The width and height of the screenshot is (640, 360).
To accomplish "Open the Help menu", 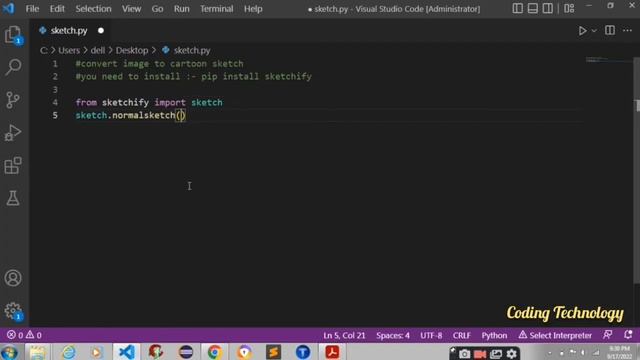I will [253, 9].
